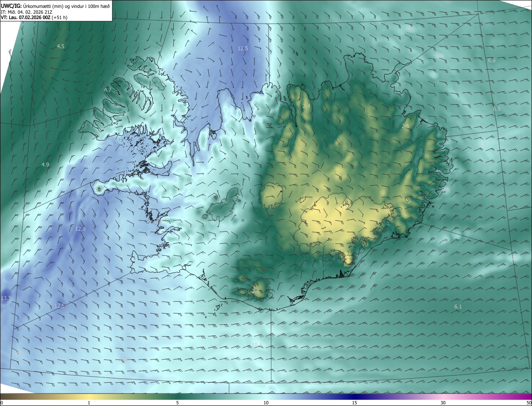Screen dimensions: 532x406
Task: Click the 6.9 value label on the map
Action: [497, 109]
